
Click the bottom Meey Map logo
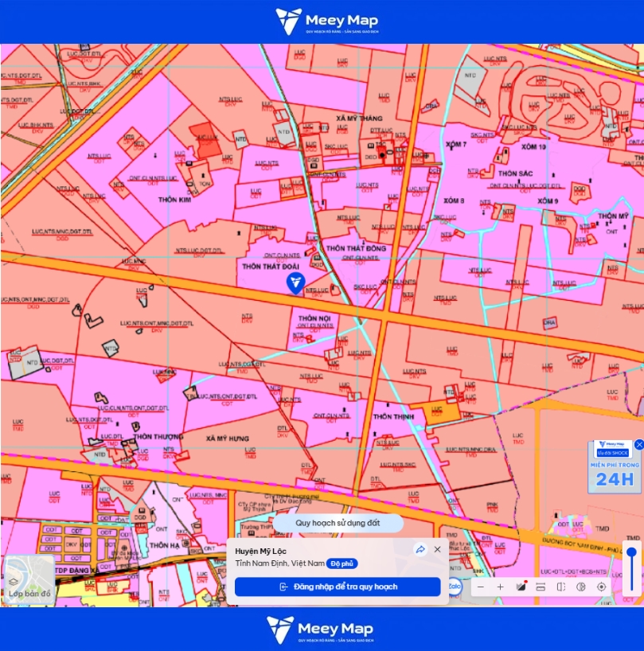320,630
